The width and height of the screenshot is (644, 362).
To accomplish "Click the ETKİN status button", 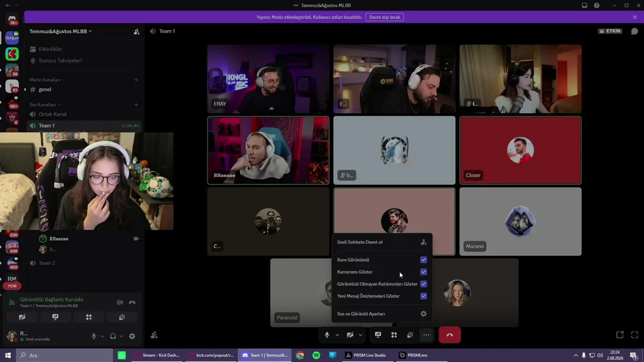I will (610, 31).
